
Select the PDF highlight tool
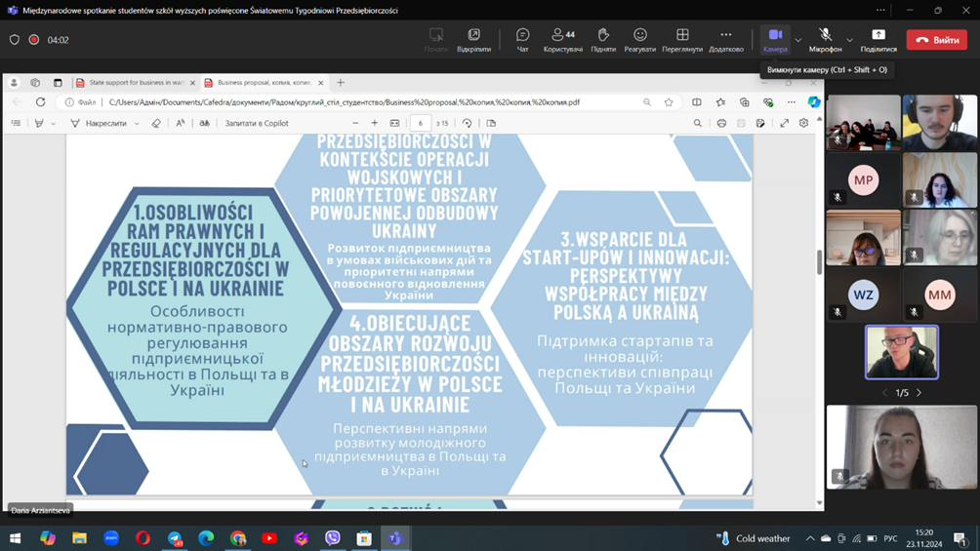point(39,124)
